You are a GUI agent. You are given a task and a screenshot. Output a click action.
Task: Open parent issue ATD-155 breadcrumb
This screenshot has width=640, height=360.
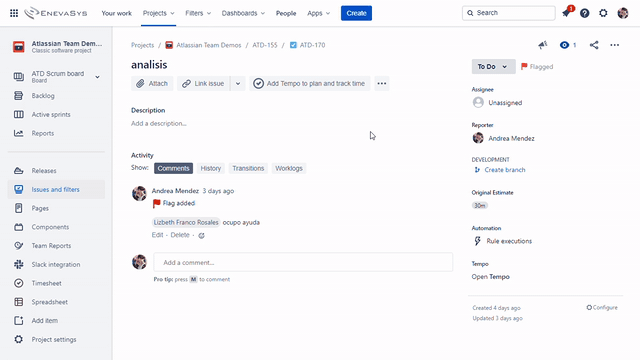click(x=264, y=45)
